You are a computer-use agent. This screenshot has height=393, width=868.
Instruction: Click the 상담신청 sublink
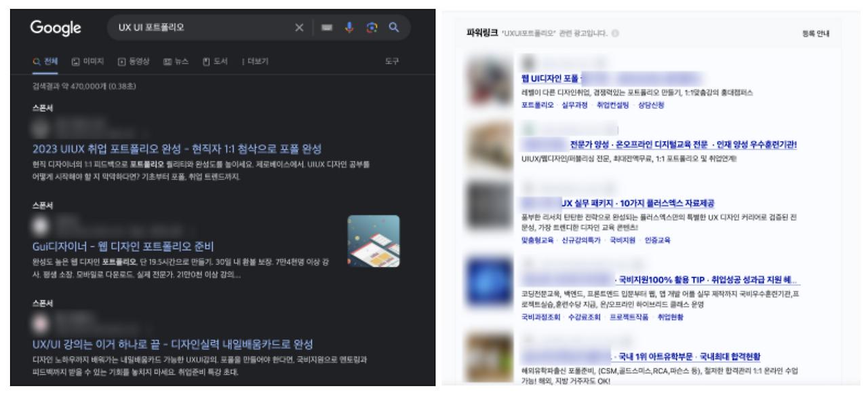(x=651, y=105)
